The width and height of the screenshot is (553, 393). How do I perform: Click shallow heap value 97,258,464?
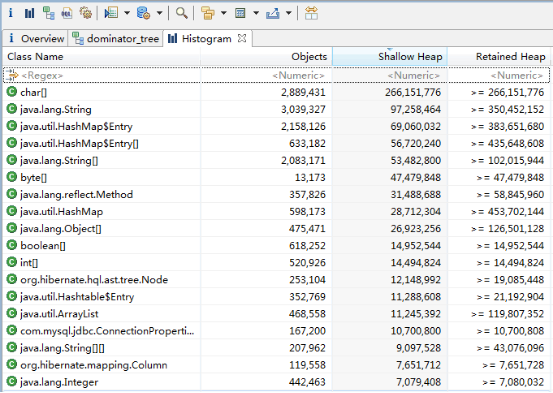point(415,109)
